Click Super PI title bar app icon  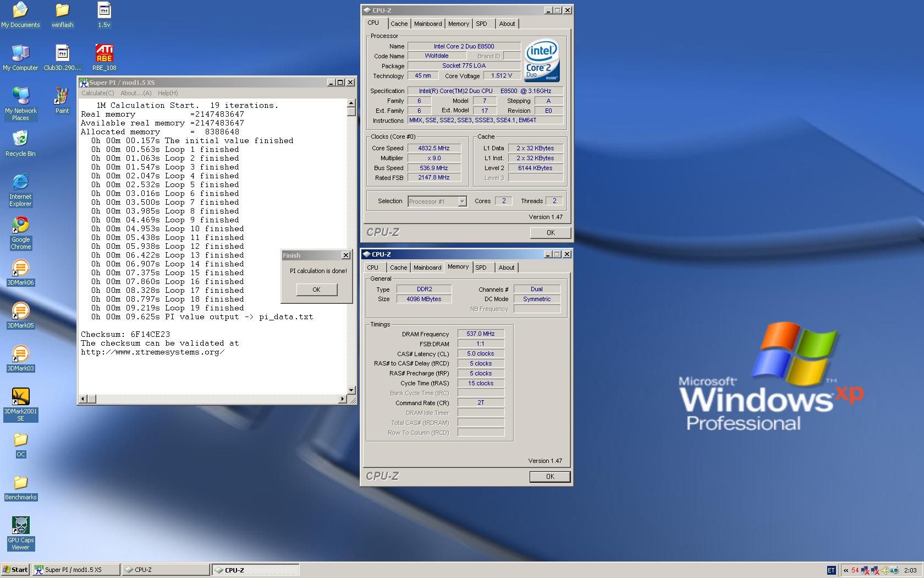[x=84, y=83]
